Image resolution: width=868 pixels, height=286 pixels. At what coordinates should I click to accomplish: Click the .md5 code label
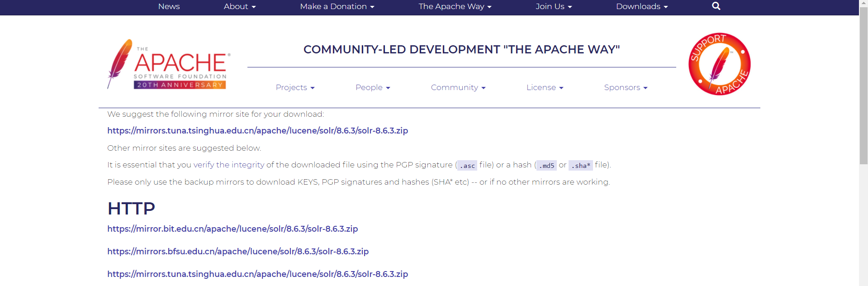coord(546,166)
